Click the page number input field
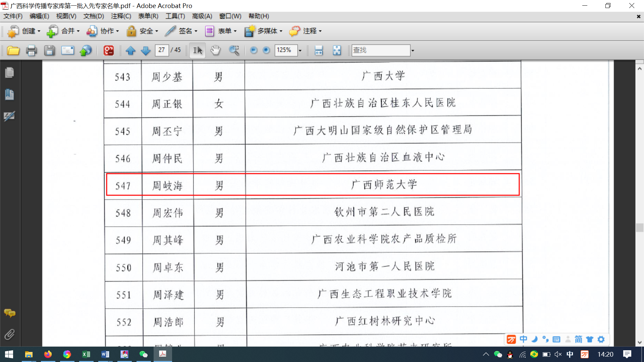 tap(162, 50)
